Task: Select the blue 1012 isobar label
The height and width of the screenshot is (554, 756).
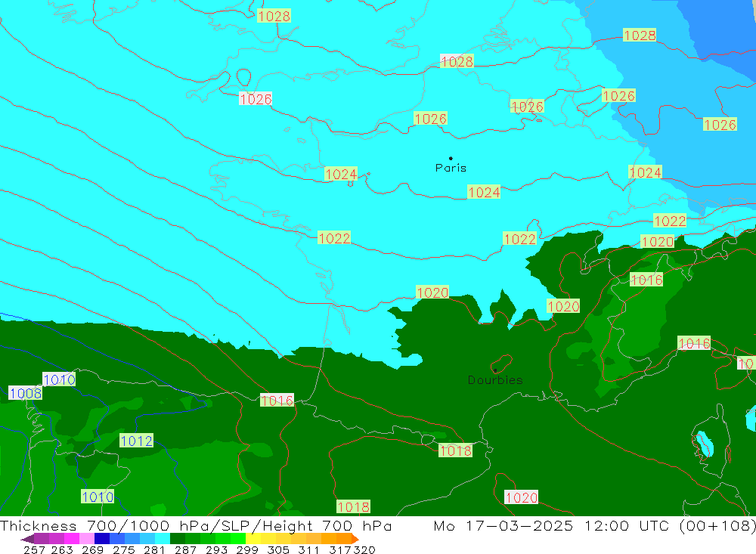Action: coord(136,441)
